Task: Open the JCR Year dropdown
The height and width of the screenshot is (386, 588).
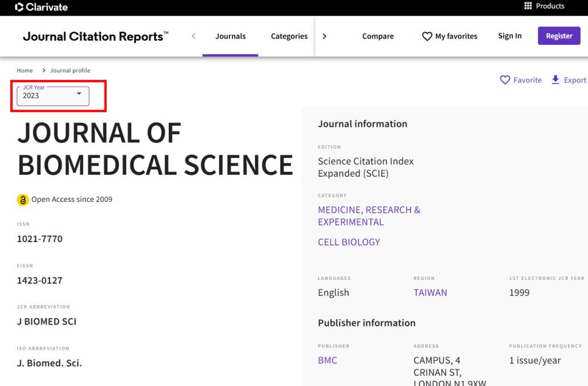Action: (x=53, y=96)
